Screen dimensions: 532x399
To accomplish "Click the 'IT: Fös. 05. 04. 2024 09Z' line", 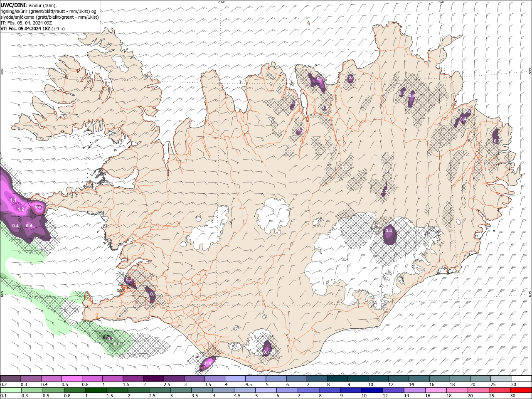I will [26, 23].
